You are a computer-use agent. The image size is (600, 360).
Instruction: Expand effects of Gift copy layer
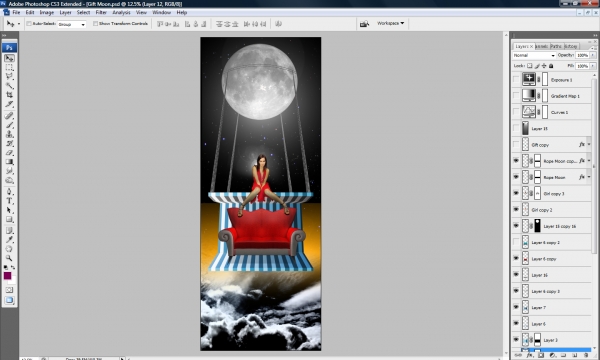pyautogui.click(x=589, y=145)
